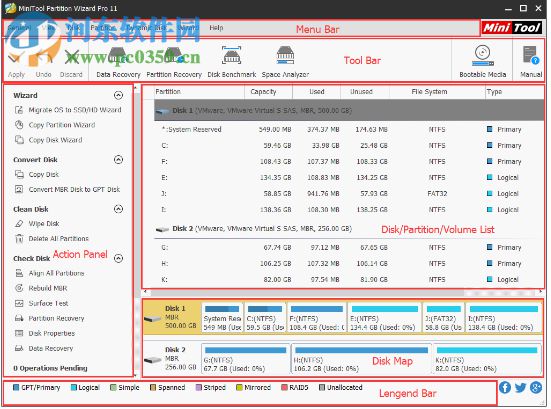551x409 pixels.
Task: Click the RAID5 legend color swatch
Action: pos(284,388)
